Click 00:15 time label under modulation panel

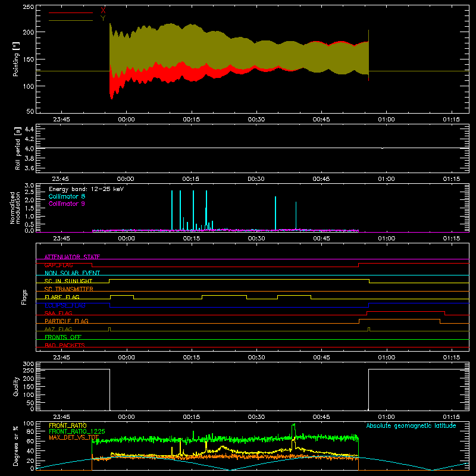(191, 239)
